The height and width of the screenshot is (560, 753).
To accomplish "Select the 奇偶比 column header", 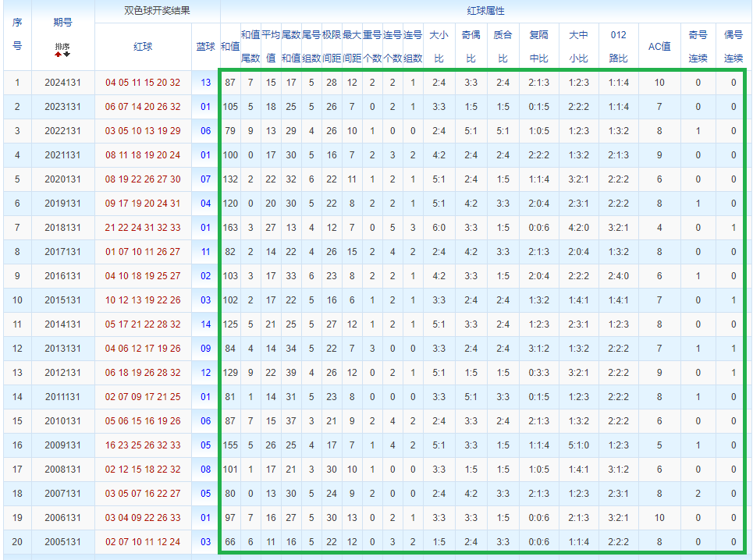I will [470, 47].
